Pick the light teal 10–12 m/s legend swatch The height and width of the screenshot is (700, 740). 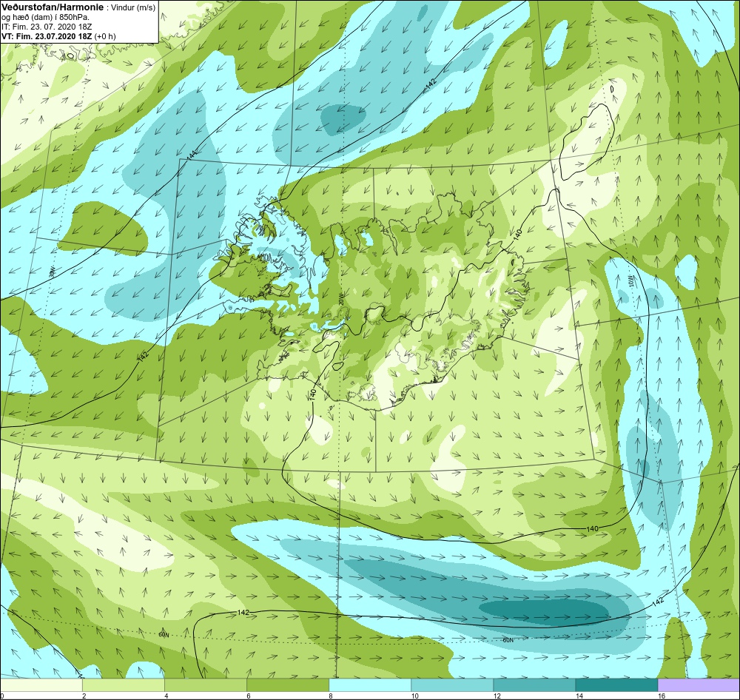[x=452, y=684]
